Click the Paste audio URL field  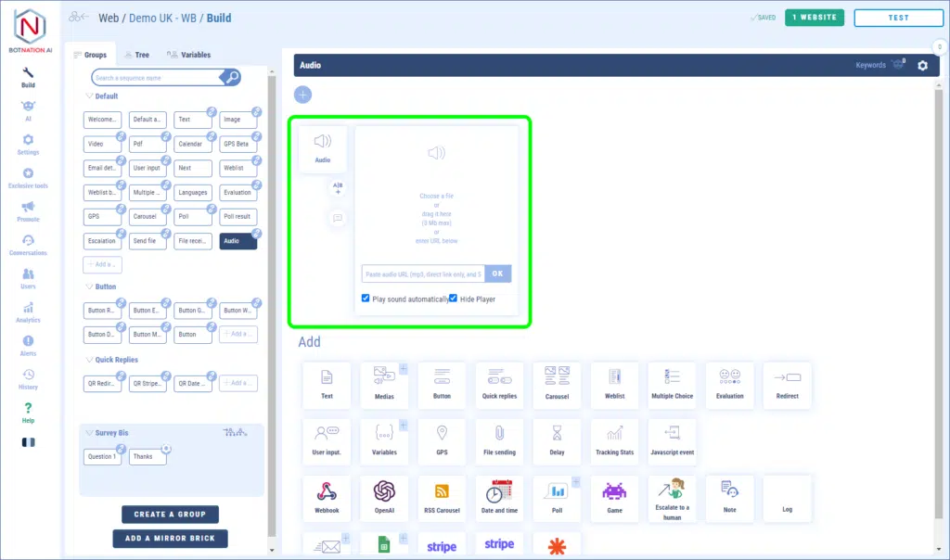[422, 274]
